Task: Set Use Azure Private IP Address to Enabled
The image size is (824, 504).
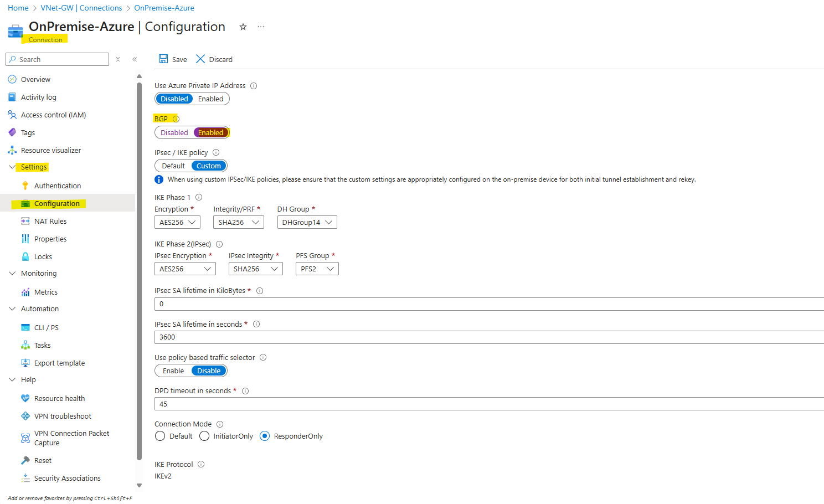Action: click(x=211, y=99)
